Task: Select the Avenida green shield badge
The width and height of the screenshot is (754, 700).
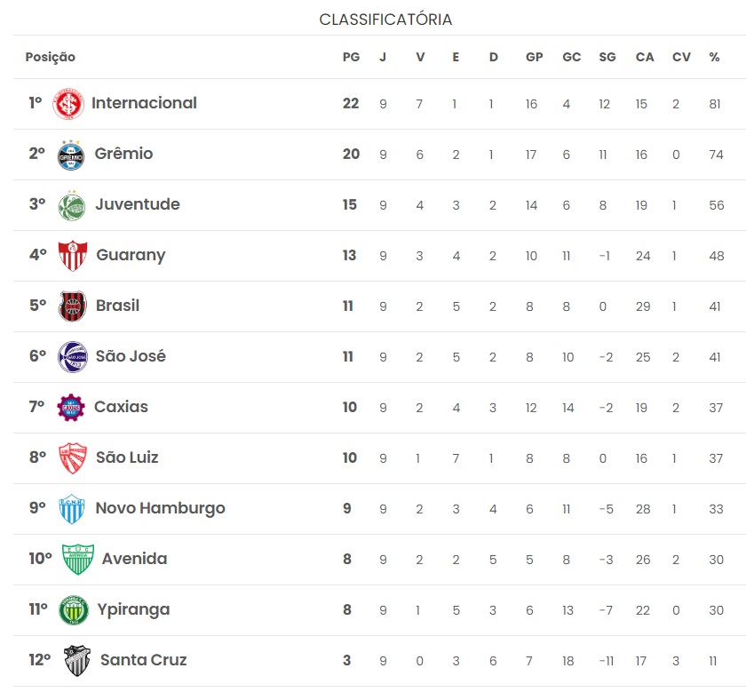Action: 78,560
